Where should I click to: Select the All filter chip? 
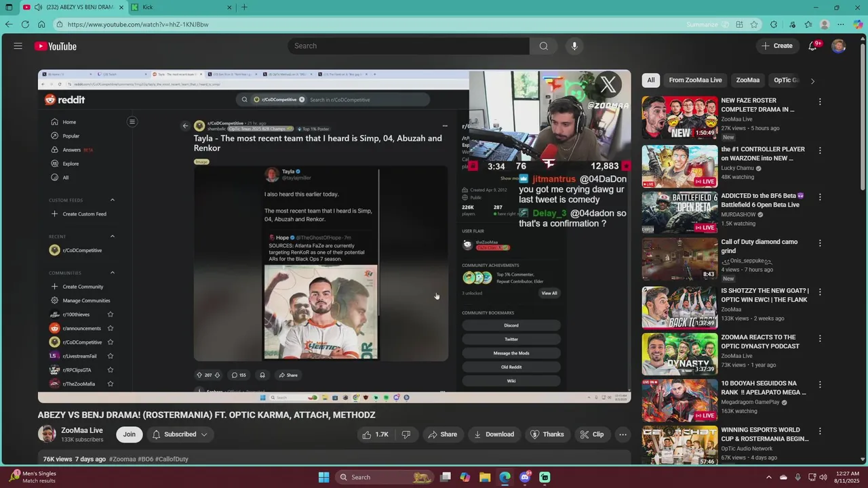pos(651,80)
